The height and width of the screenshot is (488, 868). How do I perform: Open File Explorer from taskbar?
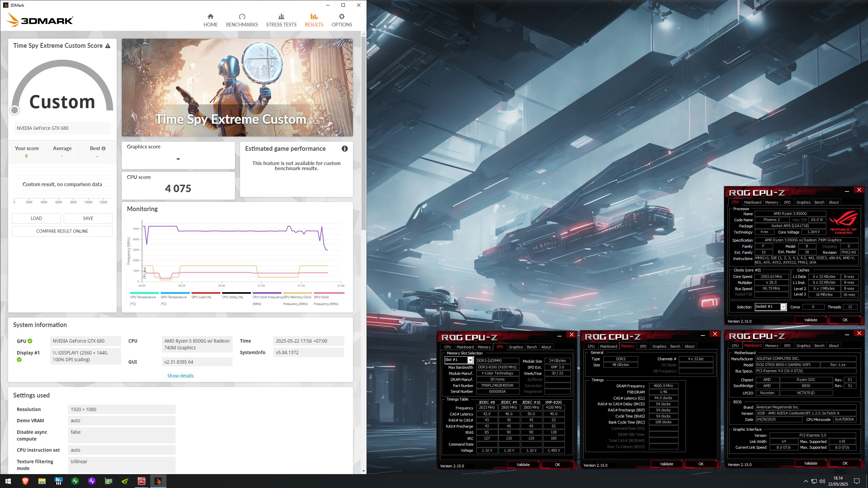pos(42,481)
